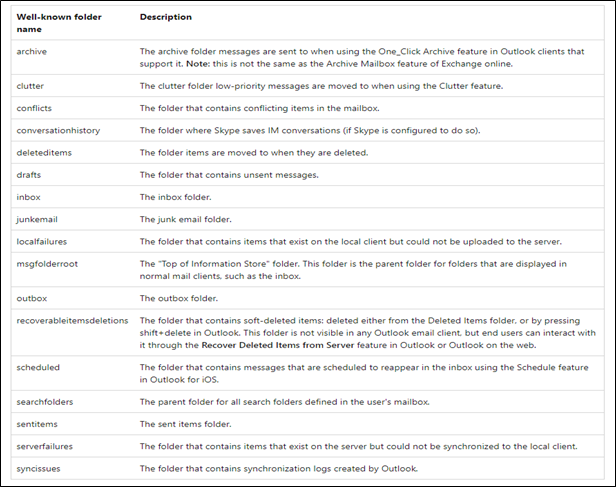Click the "clutter" folder name cell
The height and width of the screenshot is (487, 616).
[32, 86]
